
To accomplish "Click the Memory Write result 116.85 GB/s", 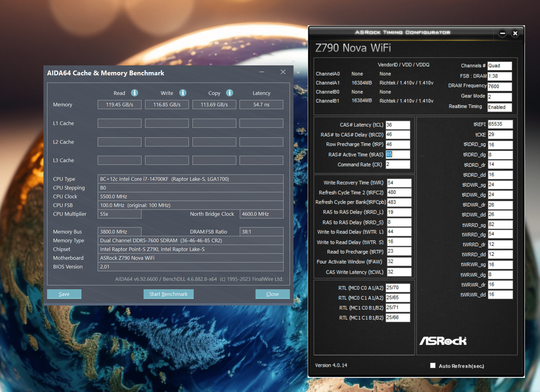I will 167,105.
